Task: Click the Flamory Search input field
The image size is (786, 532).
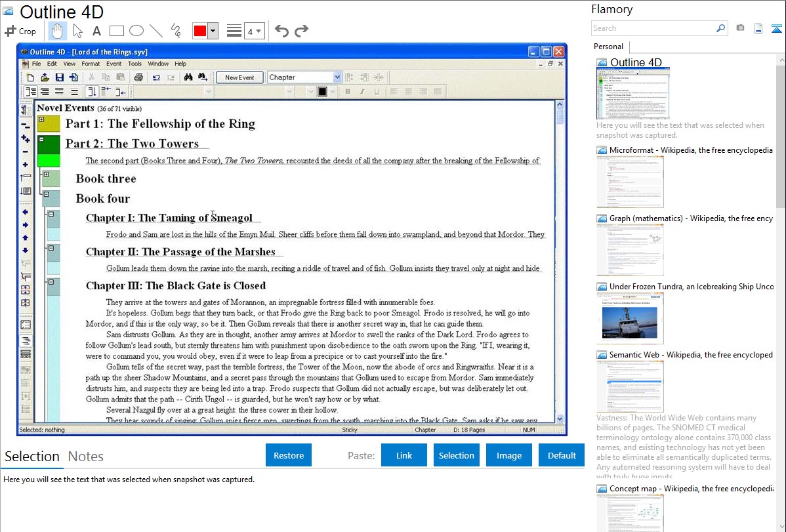Action: 653,28
